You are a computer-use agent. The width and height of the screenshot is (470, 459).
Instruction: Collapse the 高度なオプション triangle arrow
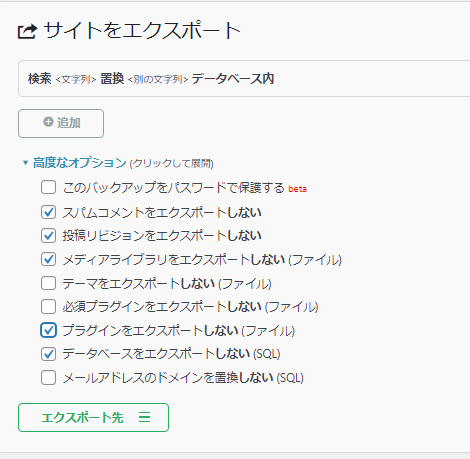(25, 163)
